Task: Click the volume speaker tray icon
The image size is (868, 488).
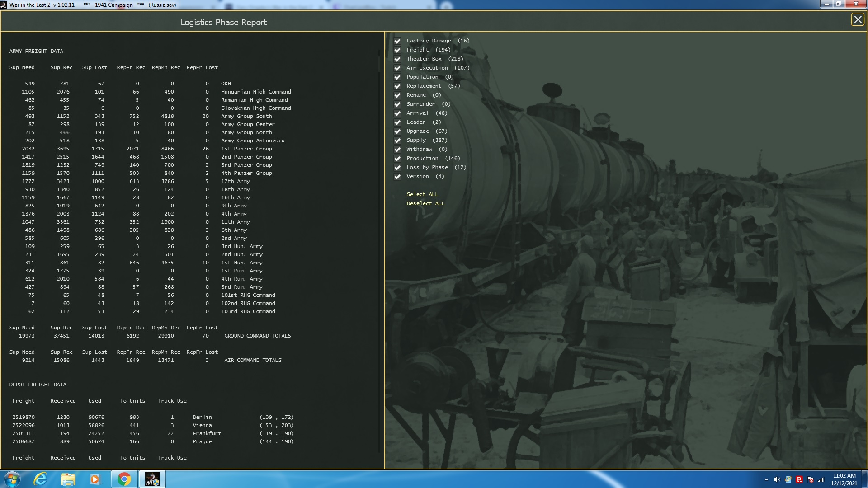Action: pyautogui.click(x=777, y=479)
